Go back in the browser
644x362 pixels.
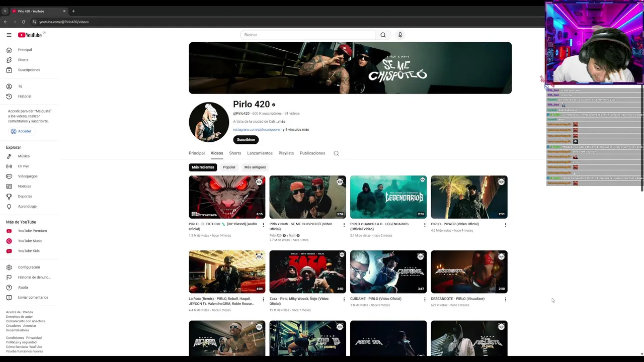[x=6, y=22]
